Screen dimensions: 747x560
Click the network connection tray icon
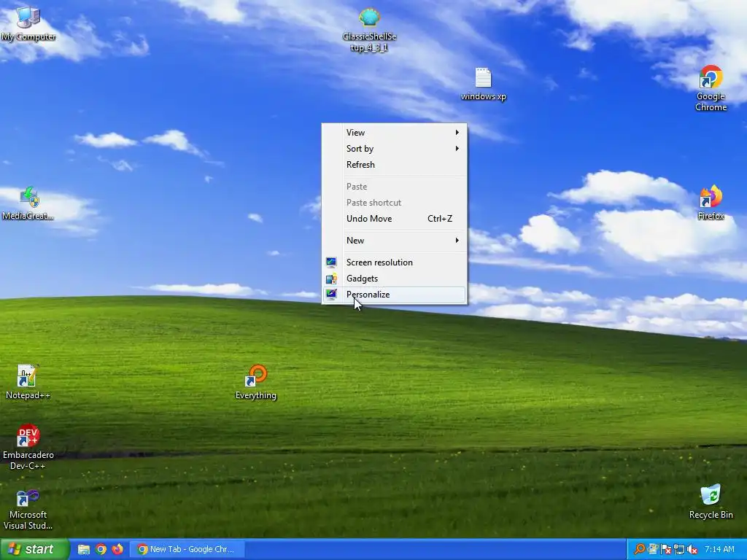point(679,550)
